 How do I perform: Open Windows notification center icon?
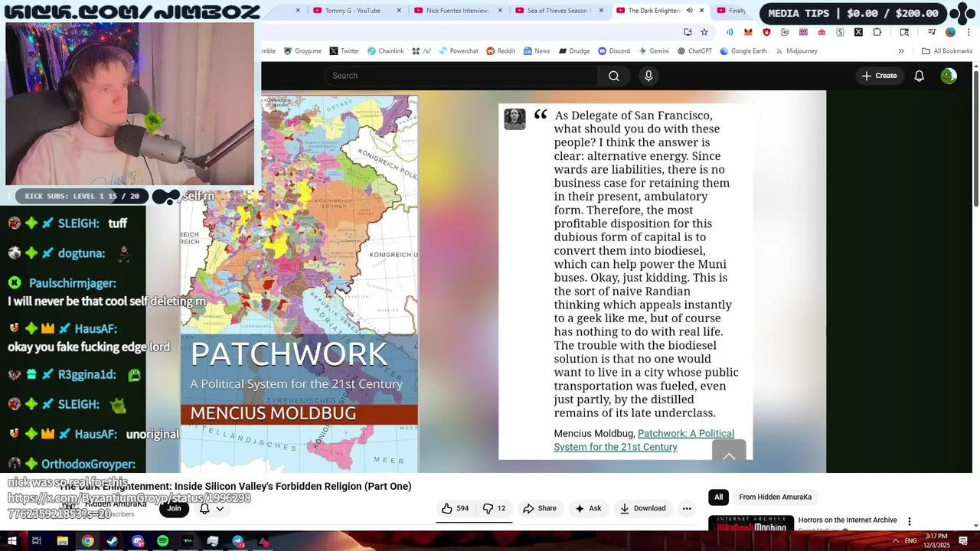pyautogui.click(x=964, y=541)
